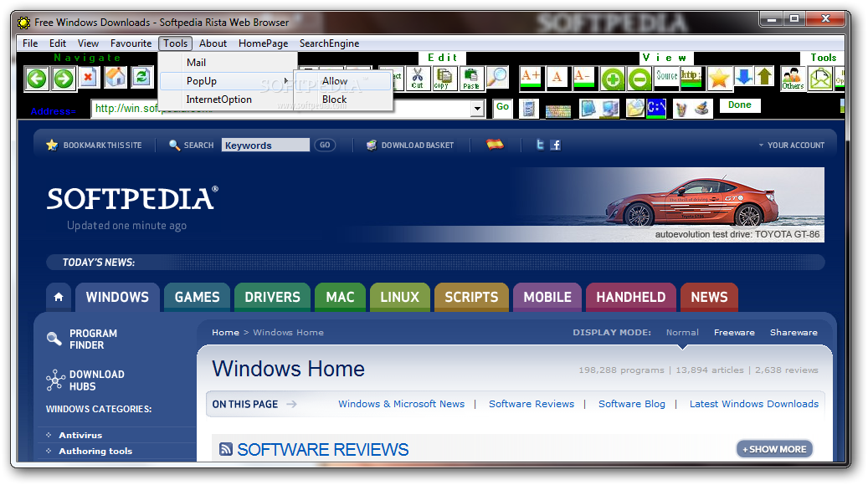Image resolution: width=868 pixels, height=485 pixels.
Task: Open the View menu
Action: (x=88, y=43)
